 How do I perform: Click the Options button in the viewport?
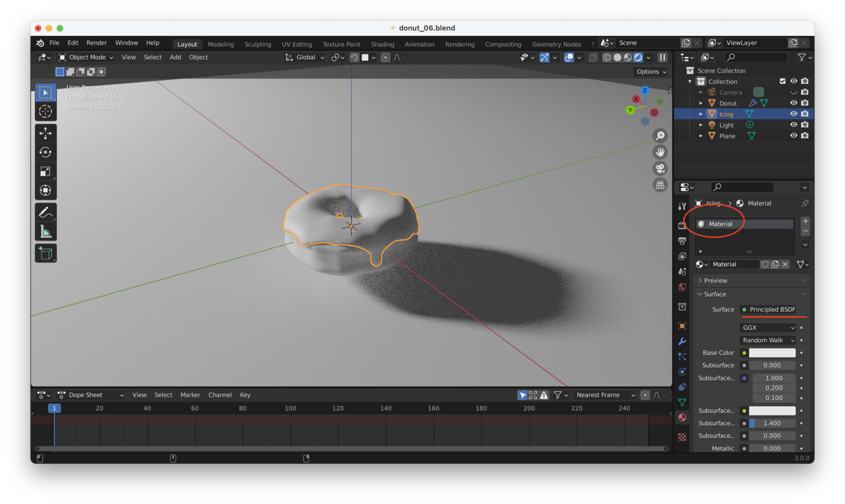pyautogui.click(x=650, y=71)
